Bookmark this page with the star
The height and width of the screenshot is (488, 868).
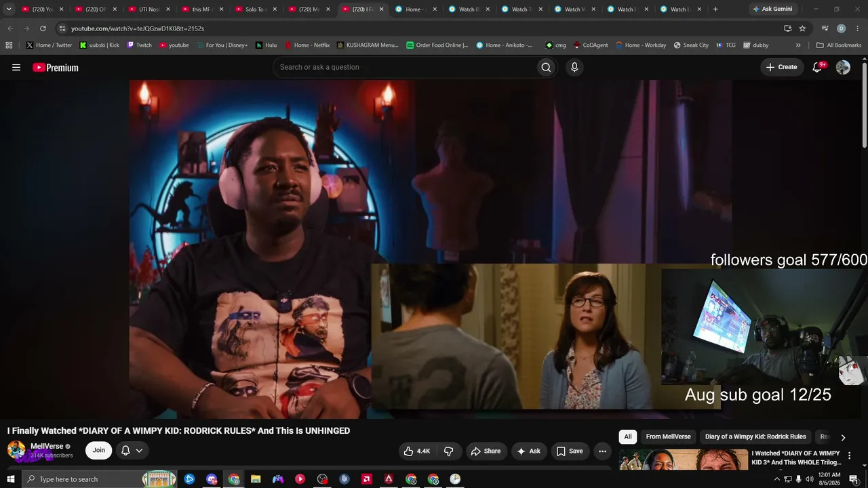coord(802,28)
